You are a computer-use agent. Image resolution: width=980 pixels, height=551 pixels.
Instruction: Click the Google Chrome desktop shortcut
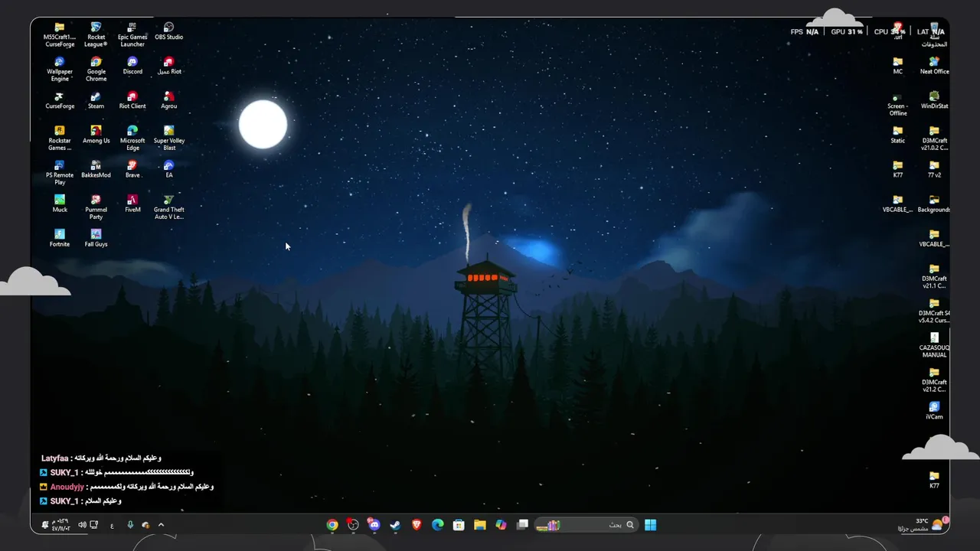click(96, 70)
